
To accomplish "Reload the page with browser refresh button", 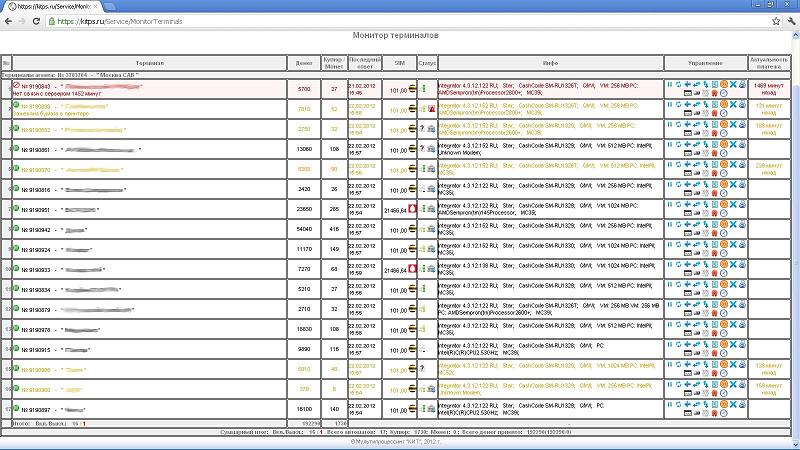I will pyautogui.click(x=36, y=21).
